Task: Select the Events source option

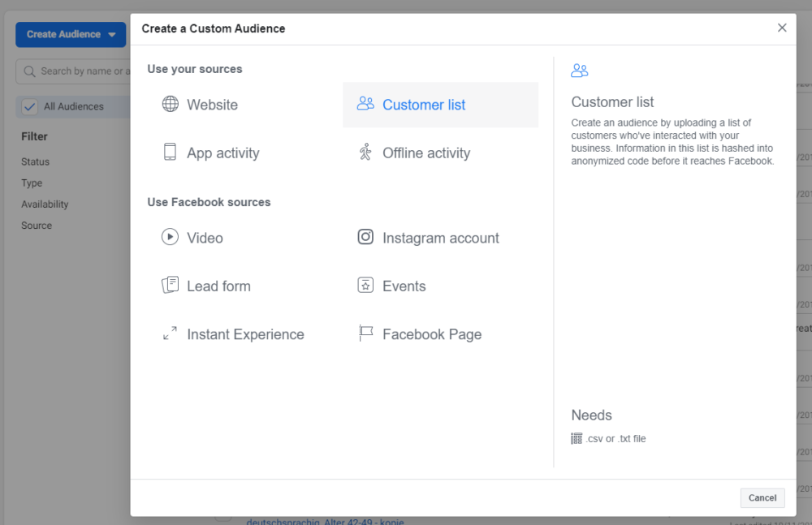Action: click(441, 286)
